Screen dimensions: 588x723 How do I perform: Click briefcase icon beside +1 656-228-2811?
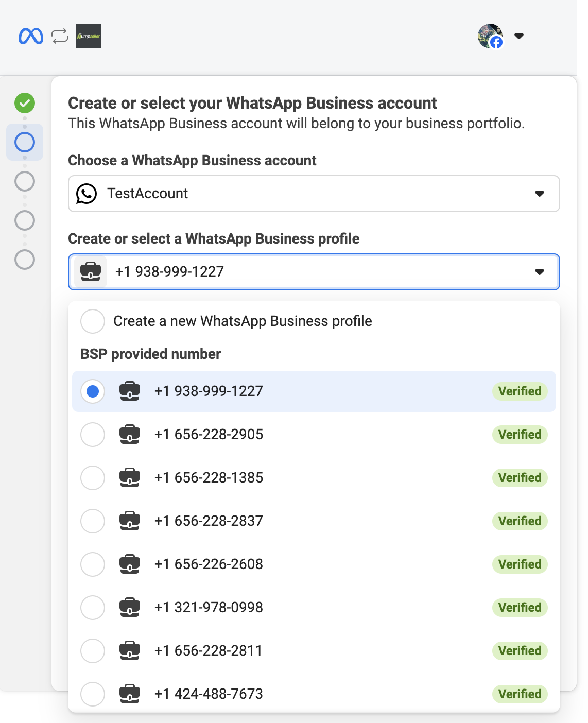coord(130,651)
